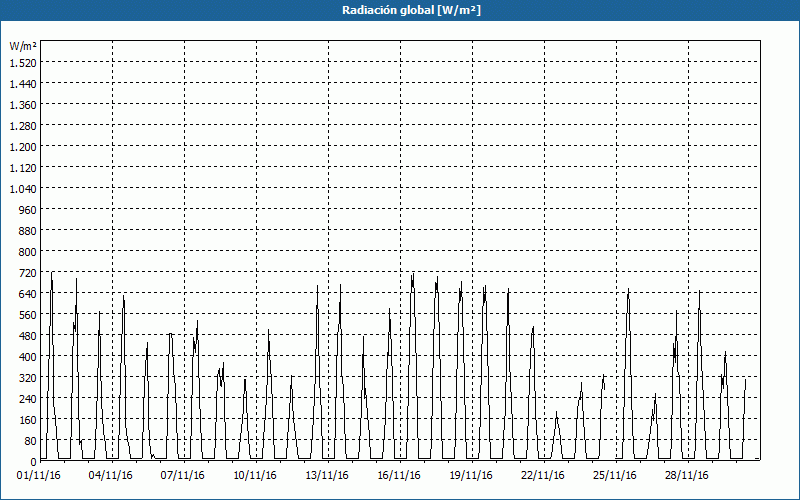Select the 07/11/16 date label
The image size is (800, 500).
(183, 476)
